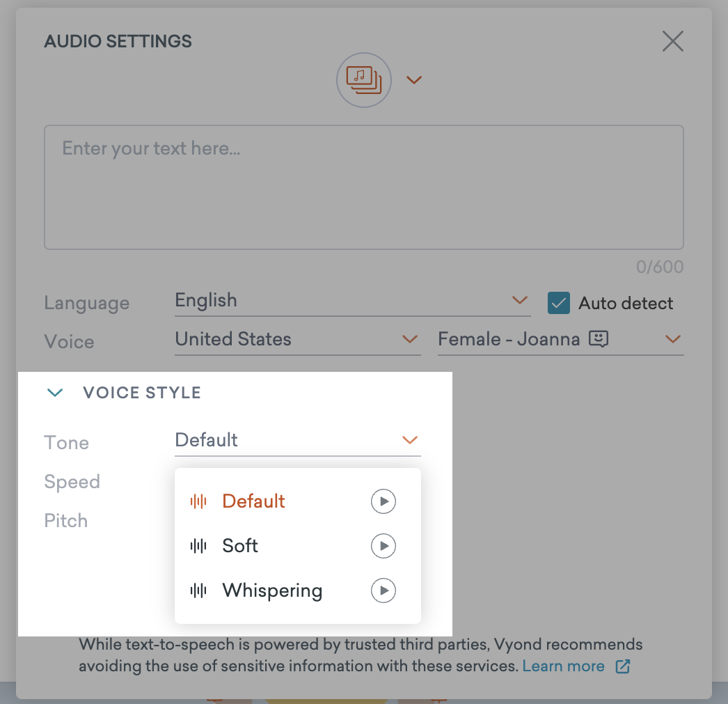Collapse the Voice Style section

coord(55,392)
